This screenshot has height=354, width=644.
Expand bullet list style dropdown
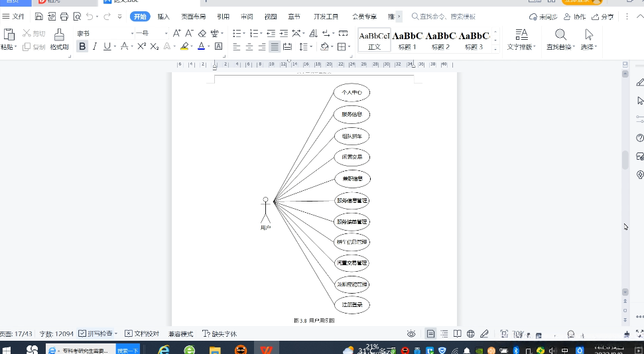pos(244,33)
